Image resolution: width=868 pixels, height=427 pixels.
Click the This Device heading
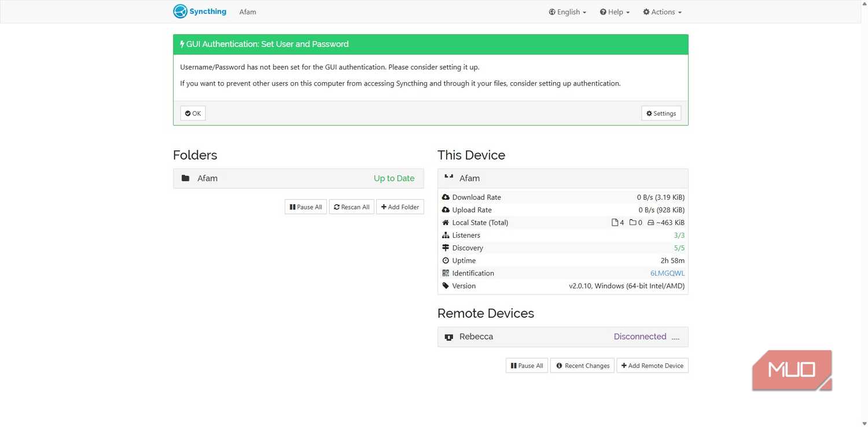[471, 155]
